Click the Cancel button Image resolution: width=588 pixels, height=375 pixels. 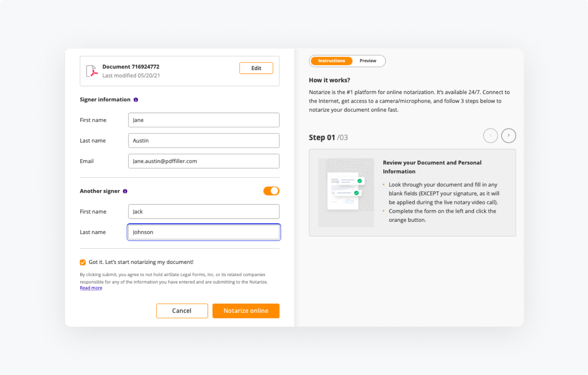pos(182,311)
